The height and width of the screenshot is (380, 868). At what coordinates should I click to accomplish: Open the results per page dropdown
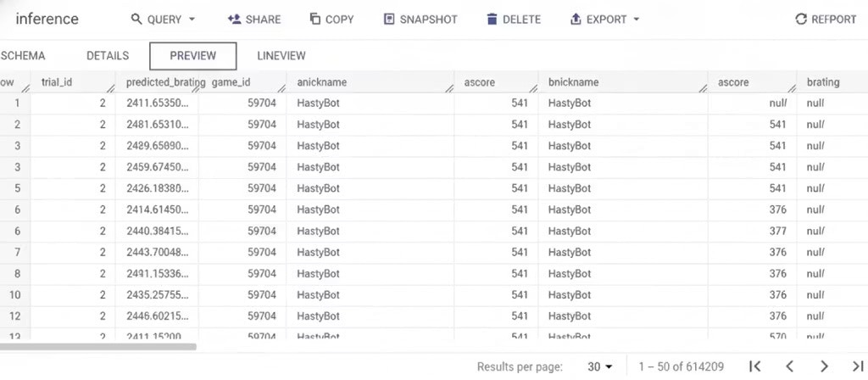click(601, 366)
